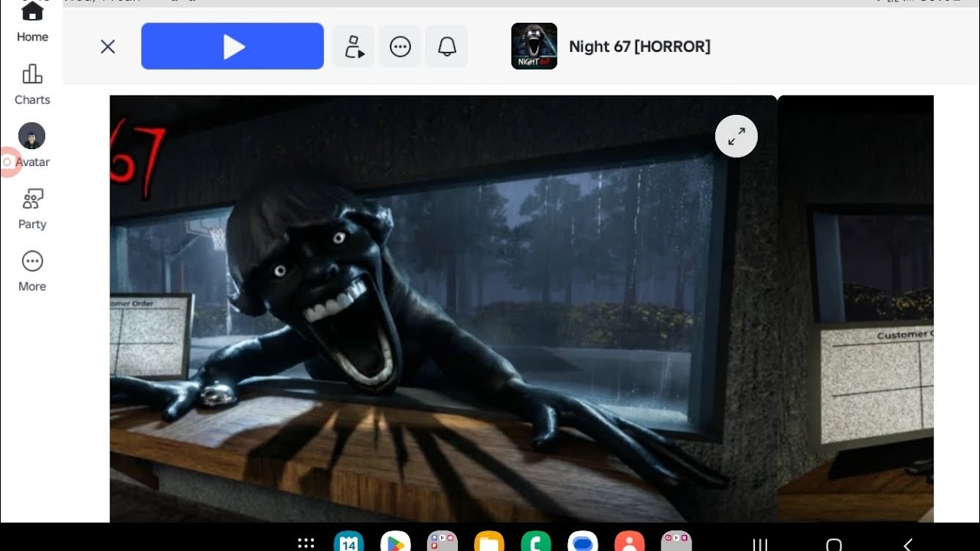Open the Calendar app in taskbar

coord(349,542)
